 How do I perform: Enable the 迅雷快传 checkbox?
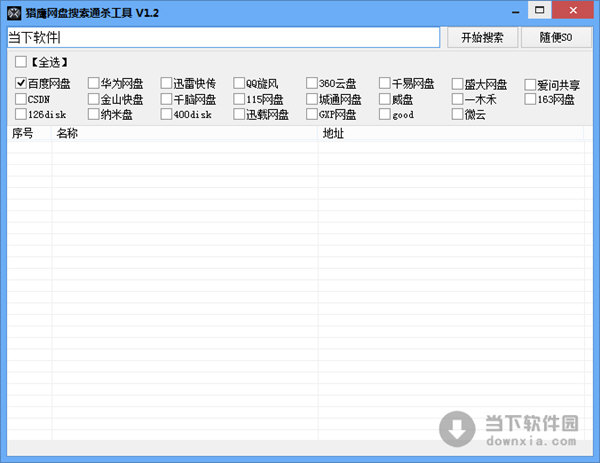[x=166, y=83]
